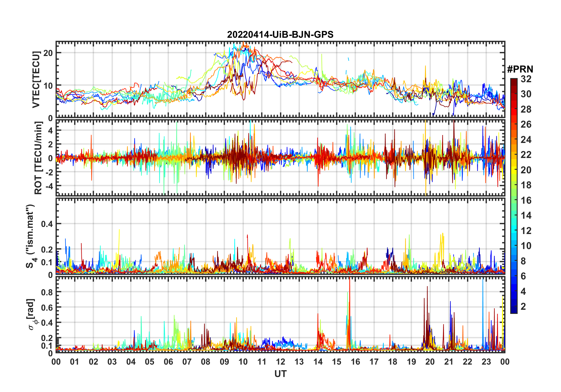
Task: Select x-axis hour tick label 13
Action: 299,362
